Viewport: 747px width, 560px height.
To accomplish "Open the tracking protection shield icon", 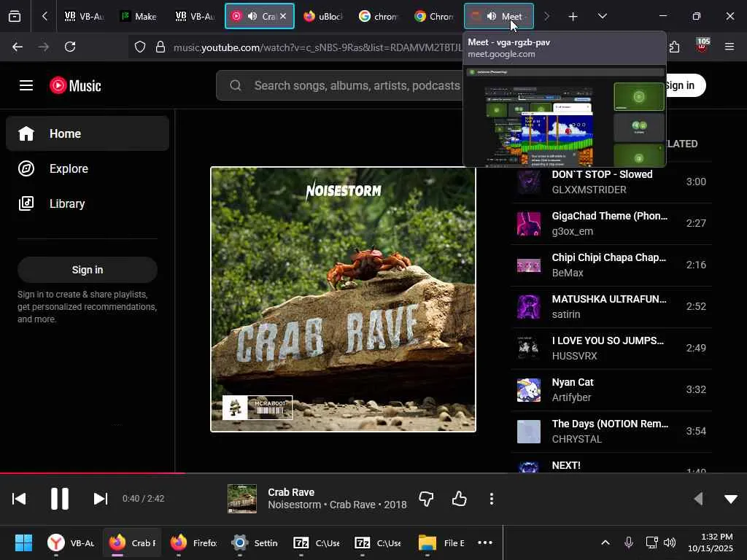I will [139, 47].
